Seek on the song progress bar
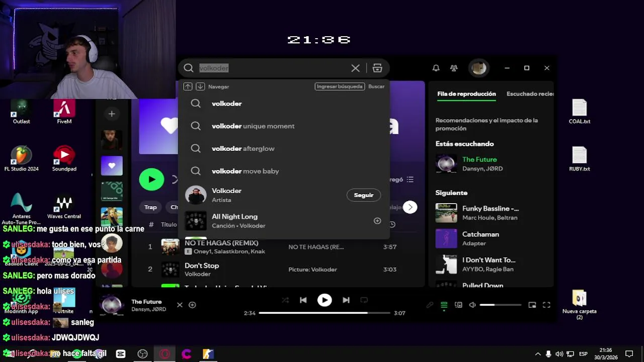Viewport: 644px width, 362px height. (325, 313)
